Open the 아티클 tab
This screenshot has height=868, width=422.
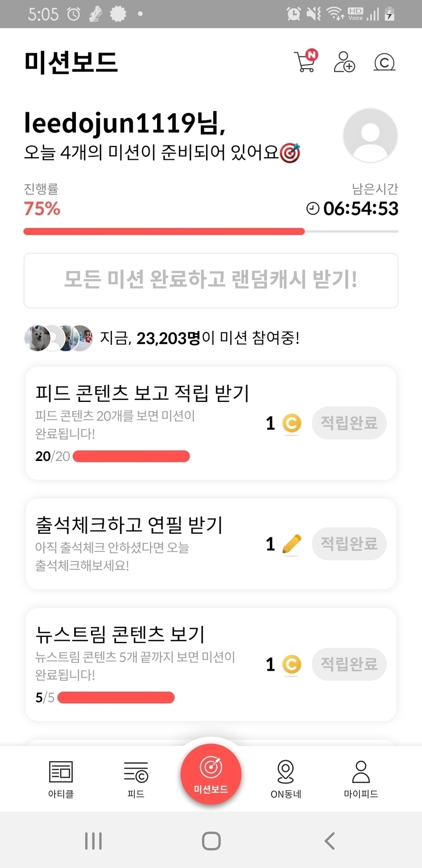pyautogui.click(x=61, y=778)
